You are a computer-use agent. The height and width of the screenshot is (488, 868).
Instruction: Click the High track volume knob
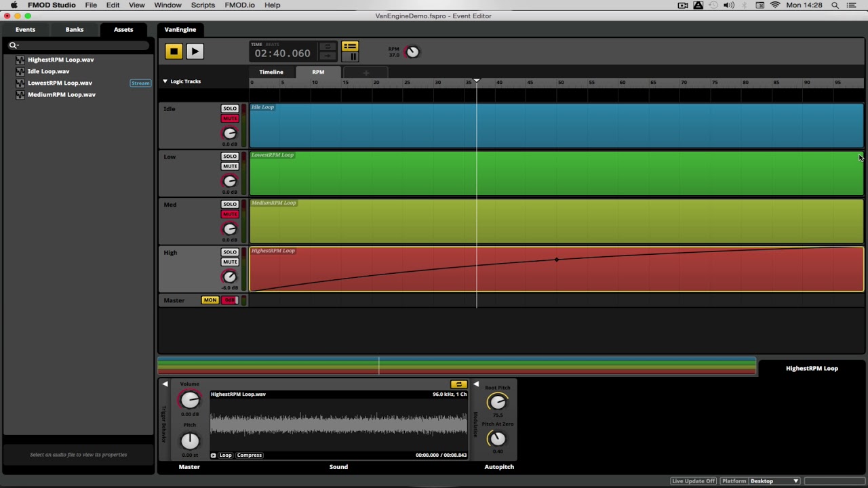230,277
